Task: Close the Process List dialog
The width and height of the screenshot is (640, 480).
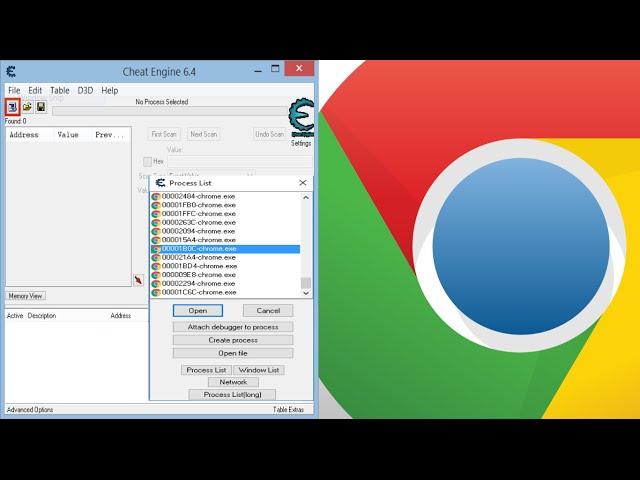Action: (x=302, y=183)
